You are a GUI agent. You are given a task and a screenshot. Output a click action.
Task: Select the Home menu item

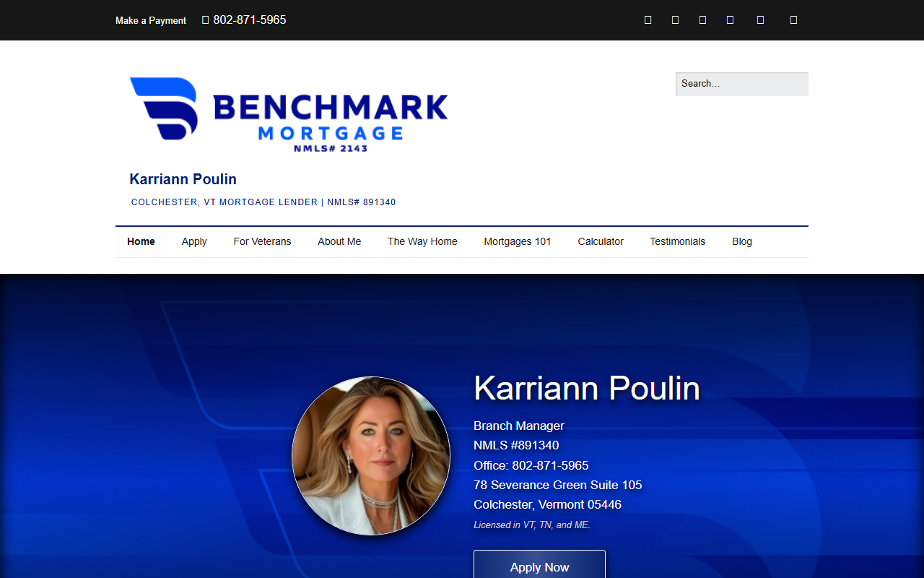tap(141, 241)
